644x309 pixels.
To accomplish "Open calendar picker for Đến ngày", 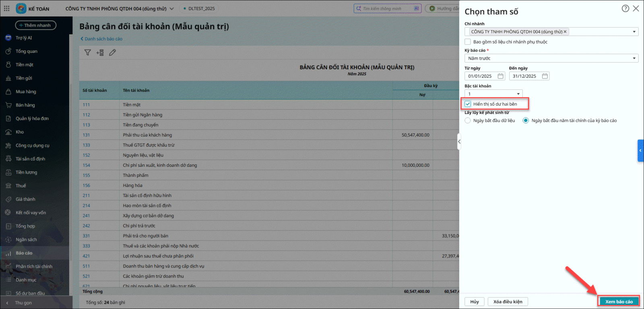I will pos(545,76).
